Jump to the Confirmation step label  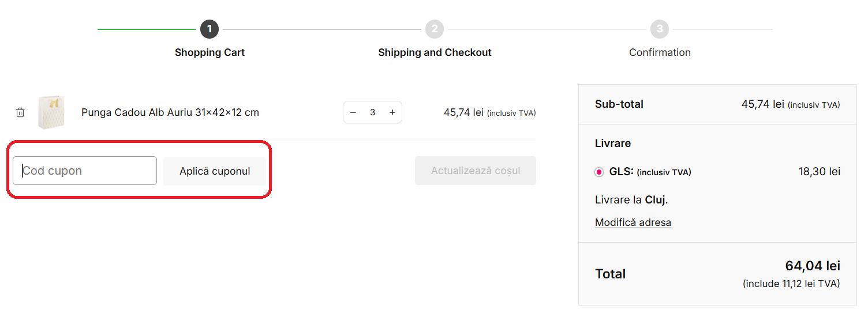coord(660,52)
